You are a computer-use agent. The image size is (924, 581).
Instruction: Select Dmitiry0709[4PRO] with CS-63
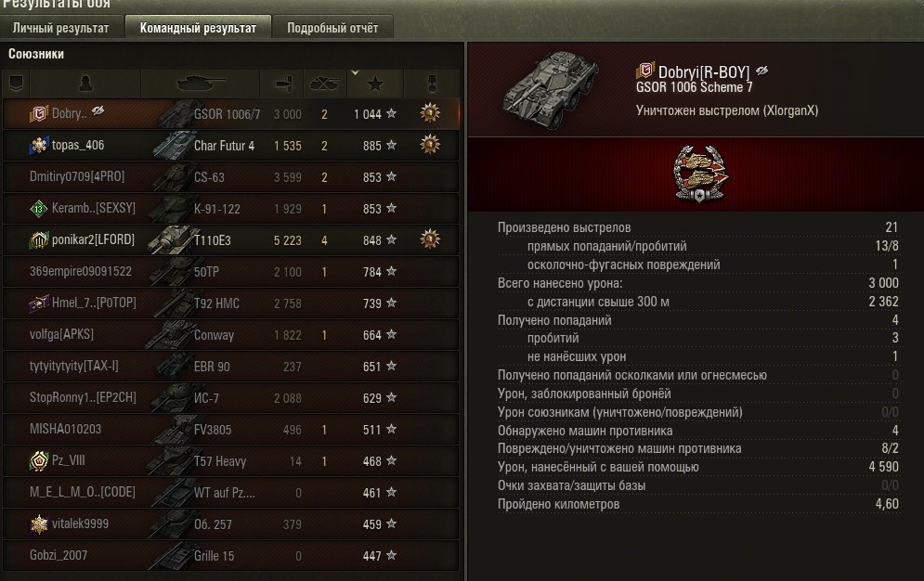(230, 177)
